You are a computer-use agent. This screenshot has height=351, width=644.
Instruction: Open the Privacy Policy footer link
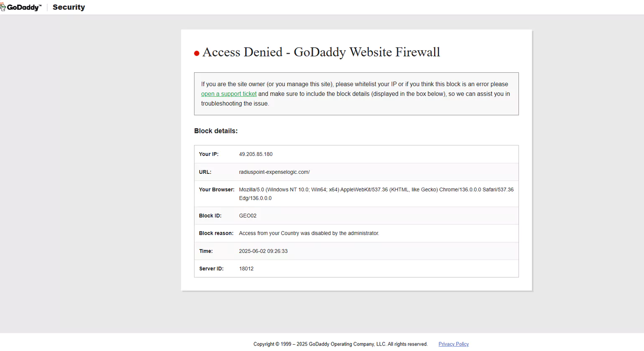[x=453, y=344]
